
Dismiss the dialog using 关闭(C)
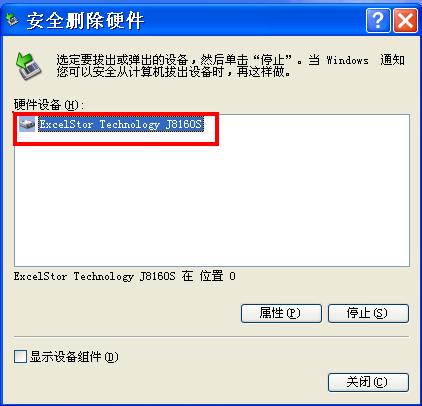pos(368,382)
